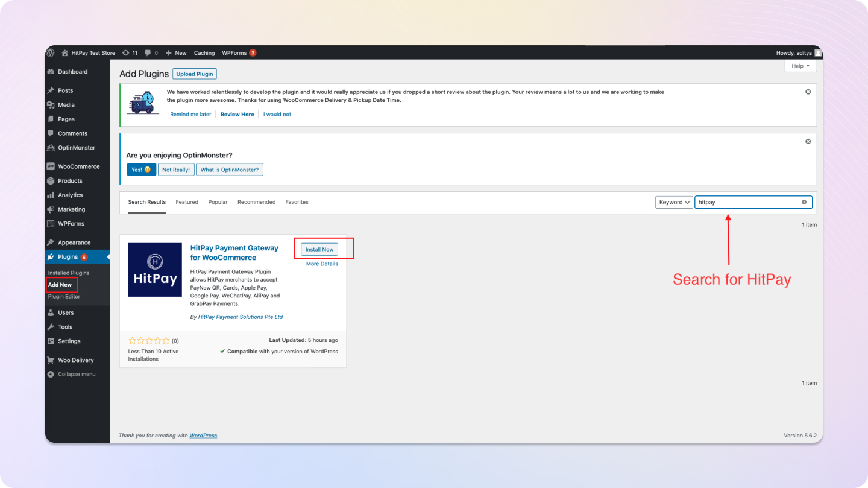Viewport: 868px width, 488px height.
Task: Switch to Popular plugins tab
Action: click(x=218, y=202)
